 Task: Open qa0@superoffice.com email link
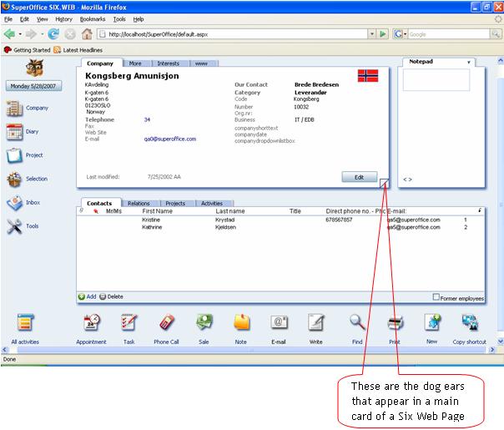pos(170,139)
